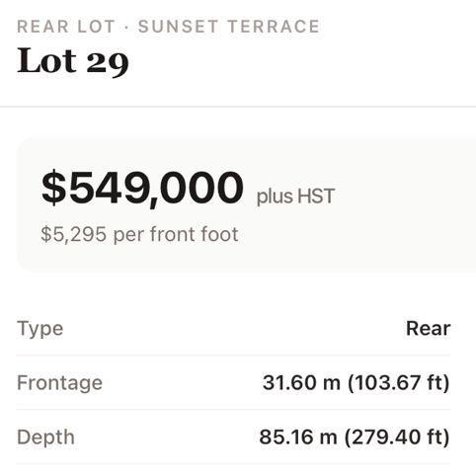
Task: Select the plus HST note
Action: (x=295, y=197)
